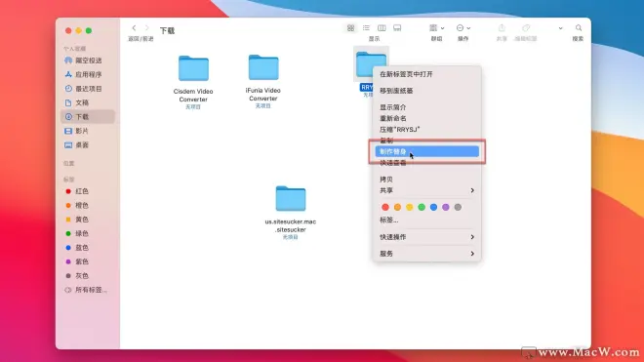This screenshot has width=644, height=362.
Task: Click the red close window button
Action: (x=68, y=31)
